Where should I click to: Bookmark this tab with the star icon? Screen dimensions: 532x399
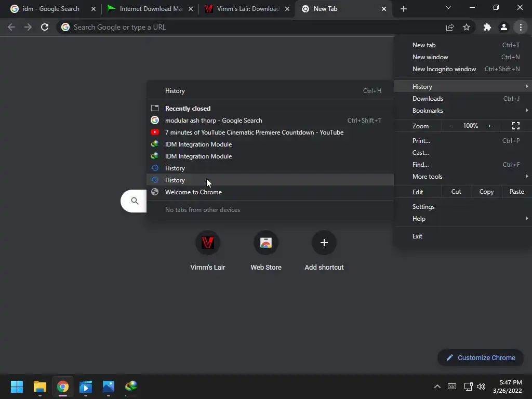[x=467, y=27]
